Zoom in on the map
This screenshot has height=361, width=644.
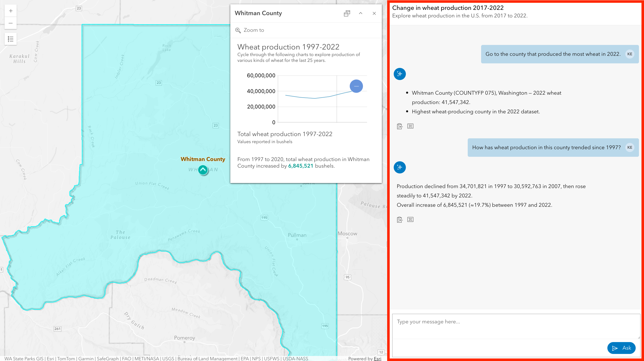10,11
